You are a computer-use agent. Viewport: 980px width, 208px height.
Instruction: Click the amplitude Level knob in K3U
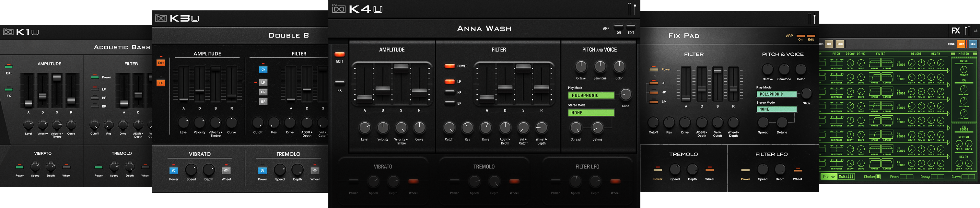(183, 122)
